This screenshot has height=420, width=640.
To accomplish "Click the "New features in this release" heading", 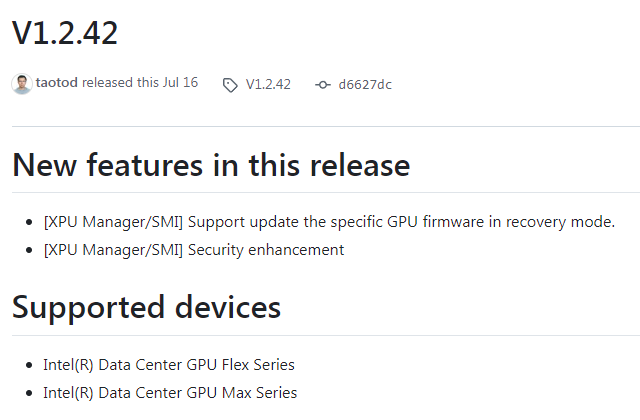I will [x=210, y=166].
